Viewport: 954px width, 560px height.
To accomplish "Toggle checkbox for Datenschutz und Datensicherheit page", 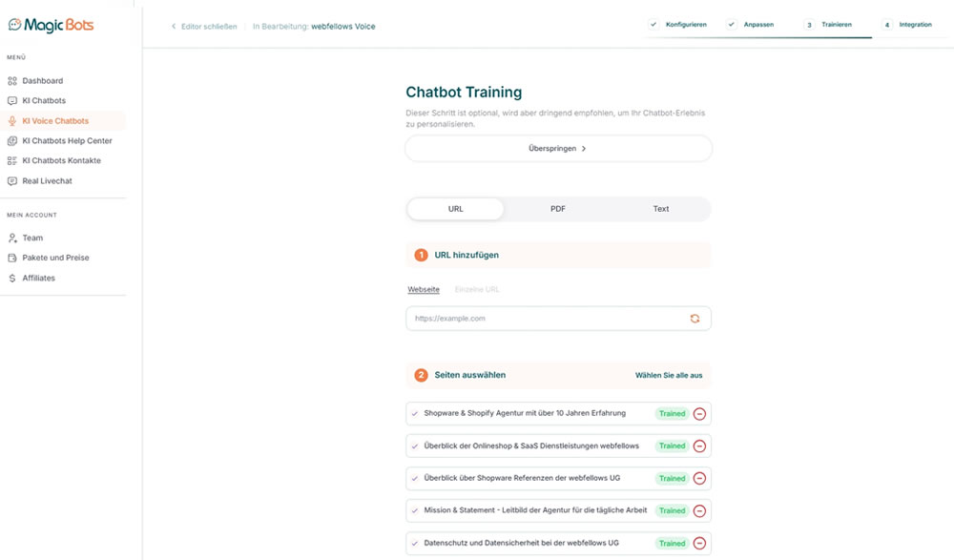I will (415, 543).
